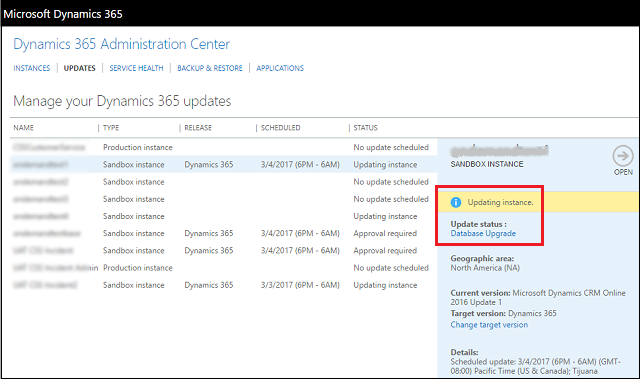Viewport: 640px width, 379px height.
Task: Click 'Updating instance.' text in yellow banner
Action: [x=500, y=202]
